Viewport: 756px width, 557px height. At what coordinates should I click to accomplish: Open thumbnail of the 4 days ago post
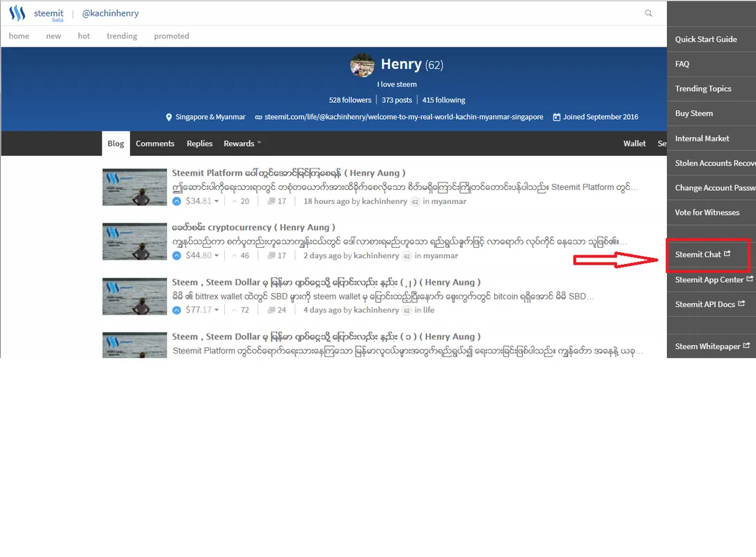tap(134, 296)
